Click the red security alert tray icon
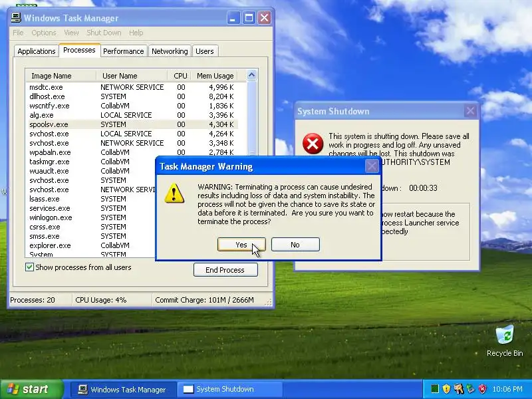This screenshot has width=532, height=399. 483,389
